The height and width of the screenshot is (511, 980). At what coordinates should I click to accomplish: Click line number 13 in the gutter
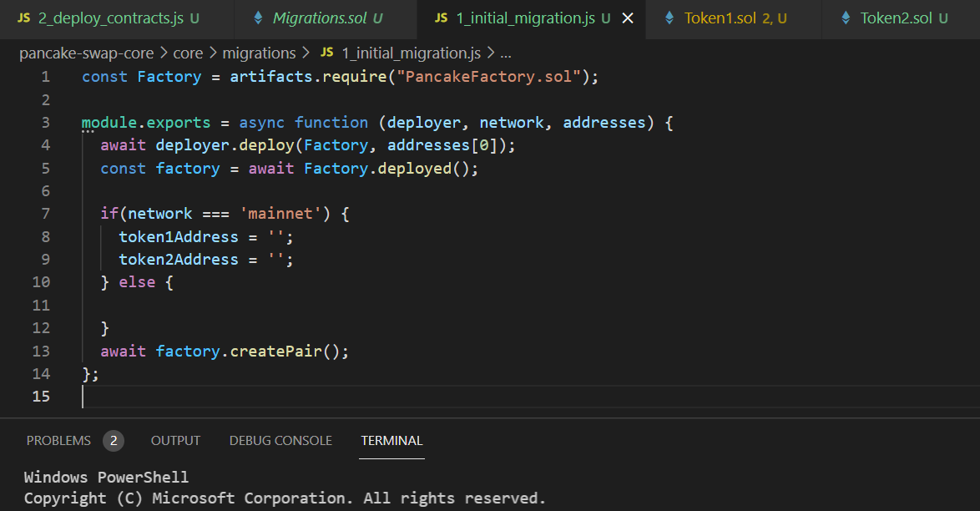[x=41, y=352]
